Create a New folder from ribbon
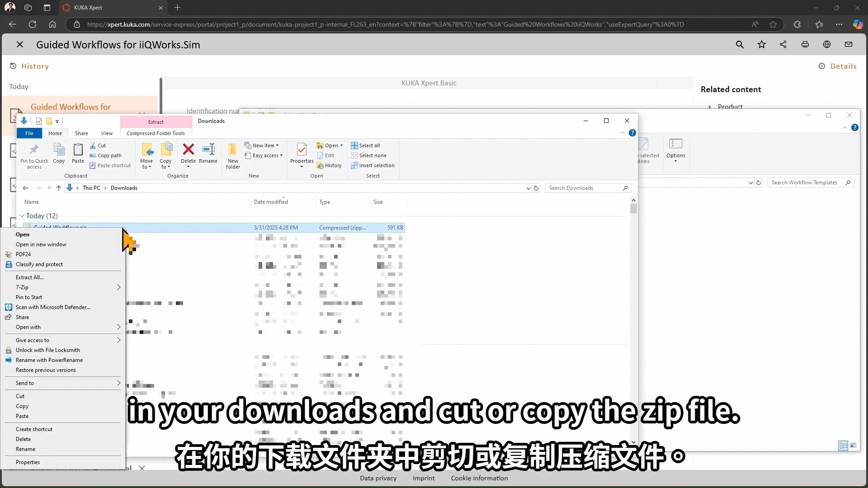The width and height of the screenshot is (868, 488). click(233, 156)
